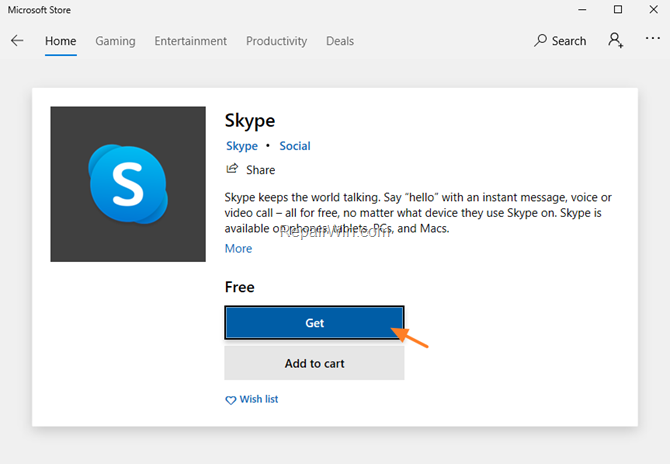The width and height of the screenshot is (670, 464).
Task: Expand description with More link
Action: (x=238, y=248)
